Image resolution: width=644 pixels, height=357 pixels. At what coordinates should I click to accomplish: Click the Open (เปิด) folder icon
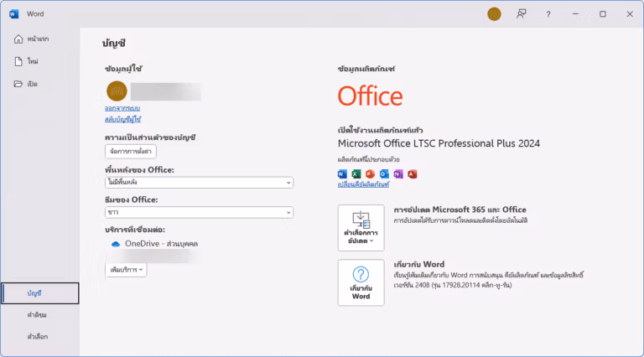point(18,84)
